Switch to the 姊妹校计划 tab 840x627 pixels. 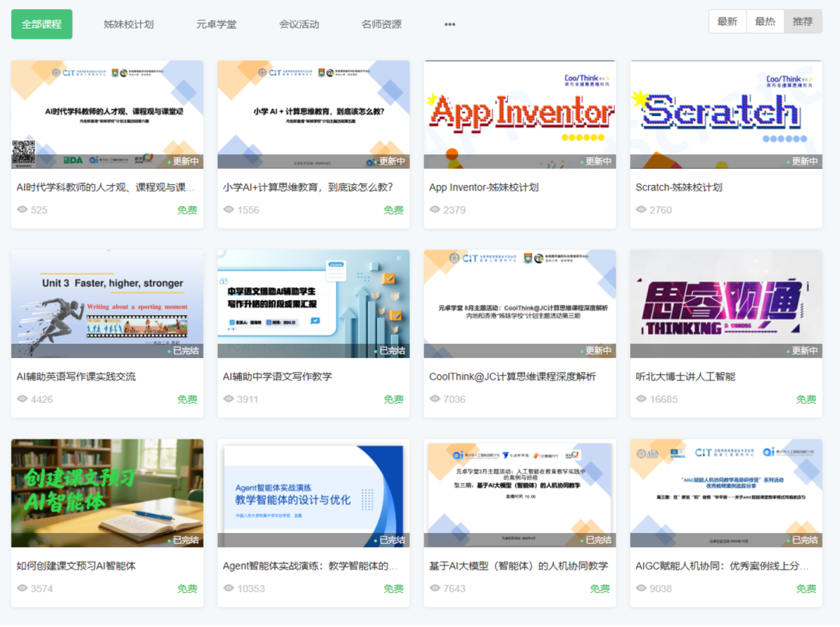point(128,24)
